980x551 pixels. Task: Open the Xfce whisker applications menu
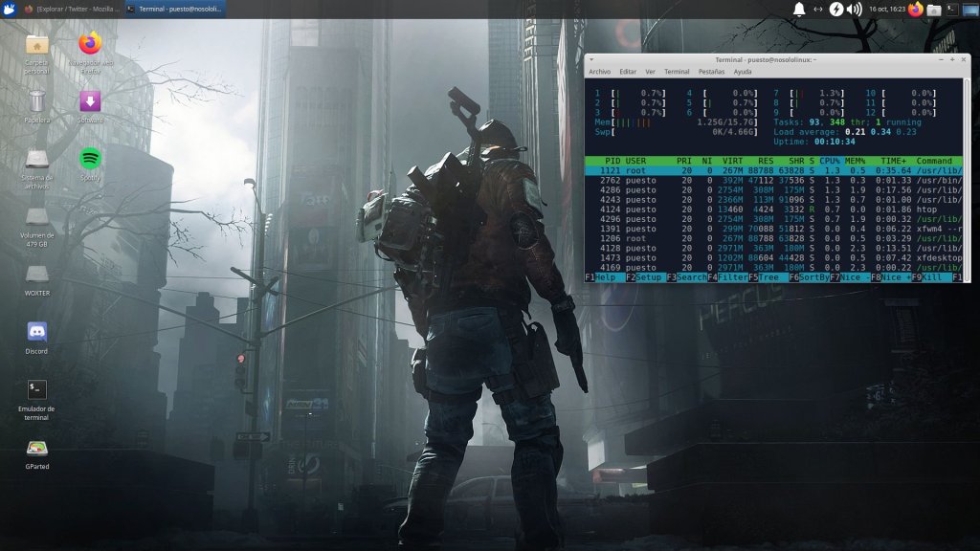click(x=10, y=10)
